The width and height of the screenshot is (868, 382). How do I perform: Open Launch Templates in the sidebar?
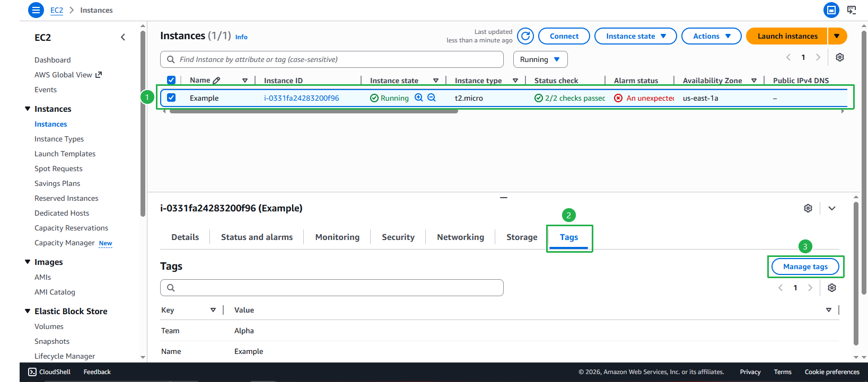tap(65, 154)
